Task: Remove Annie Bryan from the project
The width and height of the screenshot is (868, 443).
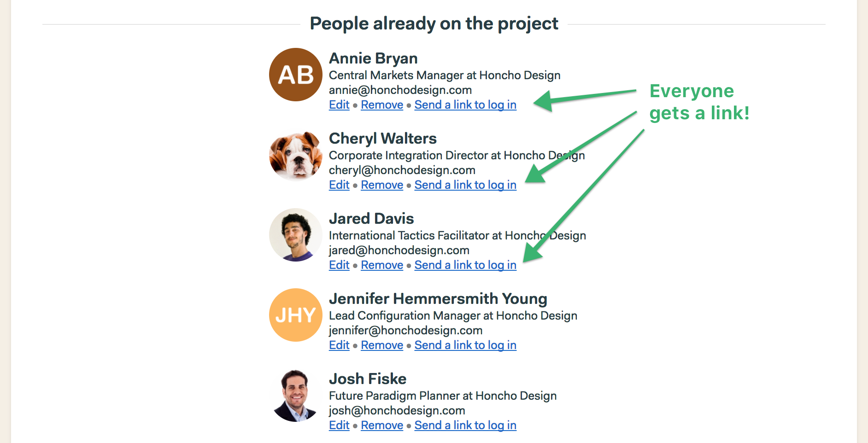Action: (x=382, y=105)
